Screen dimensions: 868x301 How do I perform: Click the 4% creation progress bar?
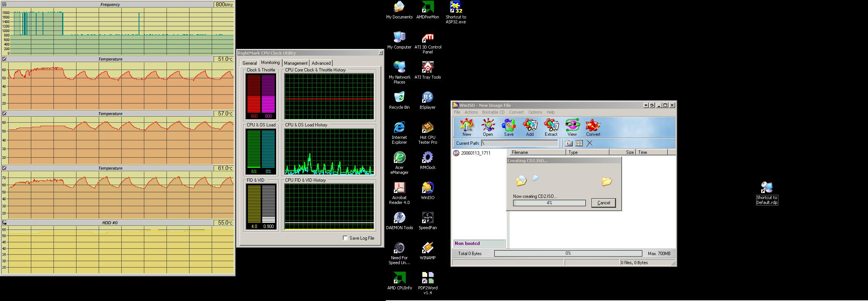tap(549, 203)
